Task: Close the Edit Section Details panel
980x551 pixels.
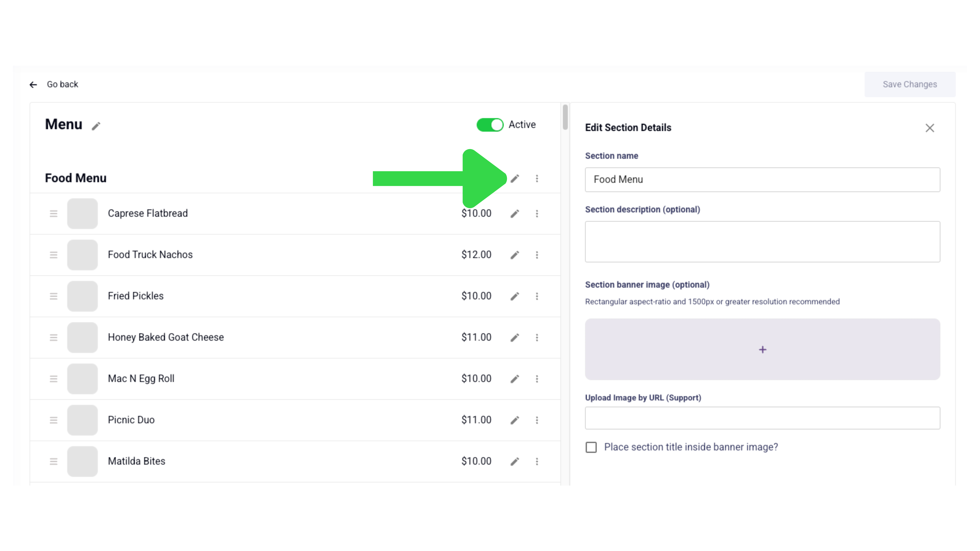Action: coord(930,128)
